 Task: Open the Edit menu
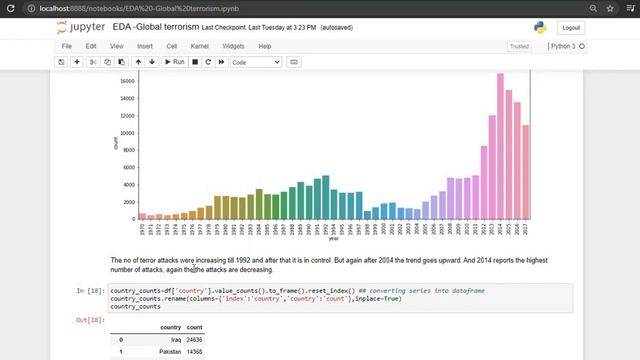(x=91, y=46)
